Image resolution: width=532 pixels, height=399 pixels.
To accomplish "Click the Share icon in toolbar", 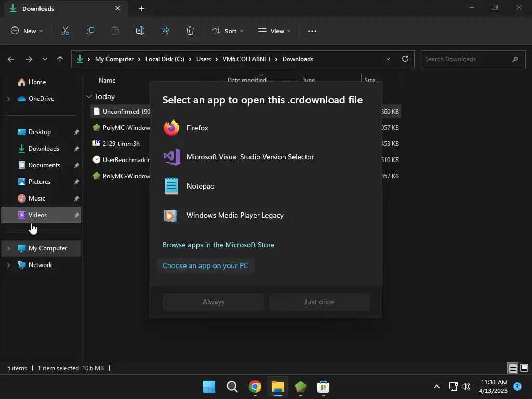I will [165, 31].
